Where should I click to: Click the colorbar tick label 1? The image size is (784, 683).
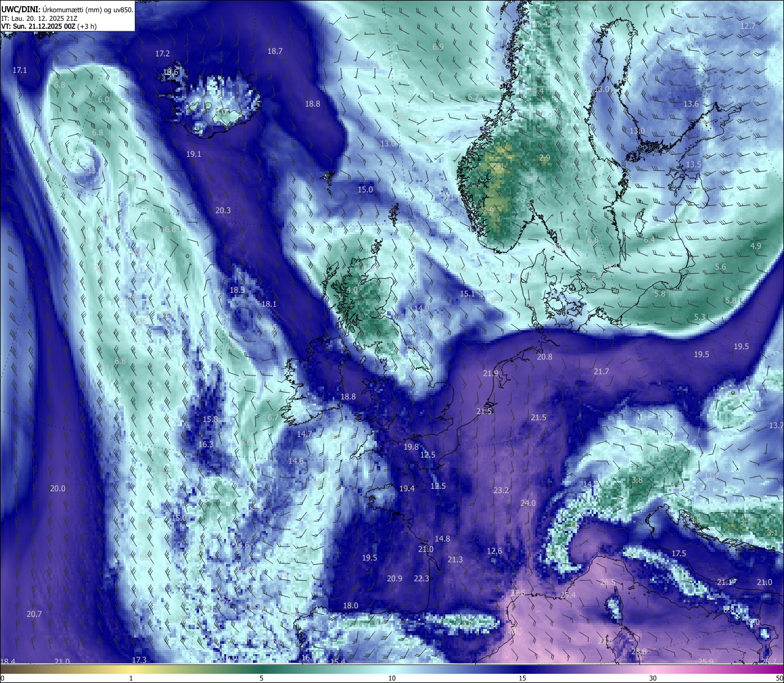(131, 679)
